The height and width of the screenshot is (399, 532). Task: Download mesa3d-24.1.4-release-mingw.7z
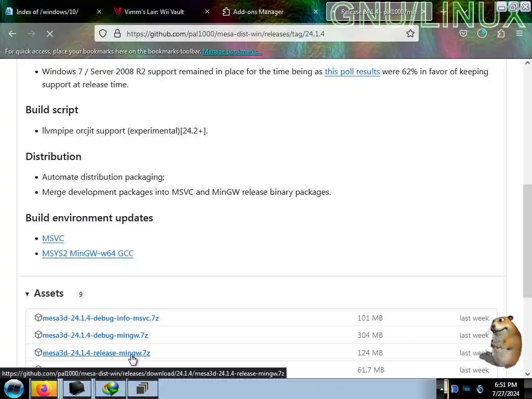tap(96, 353)
